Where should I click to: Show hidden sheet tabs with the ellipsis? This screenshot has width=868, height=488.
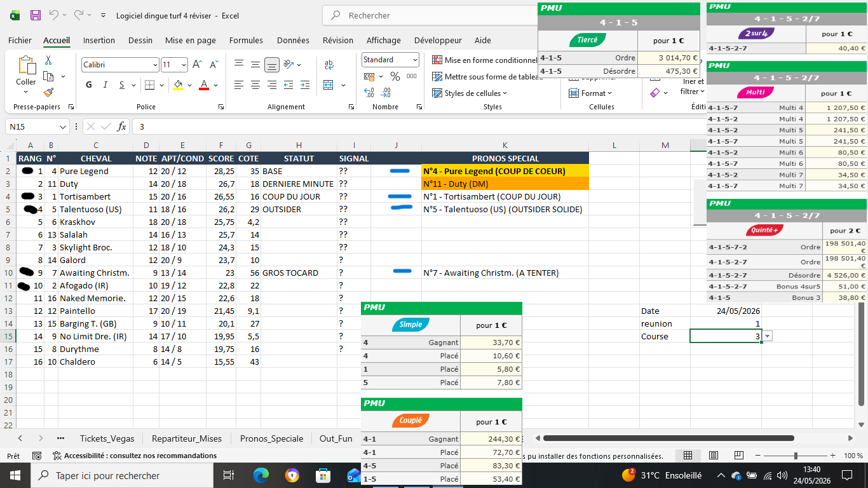[x=60, y=438]
